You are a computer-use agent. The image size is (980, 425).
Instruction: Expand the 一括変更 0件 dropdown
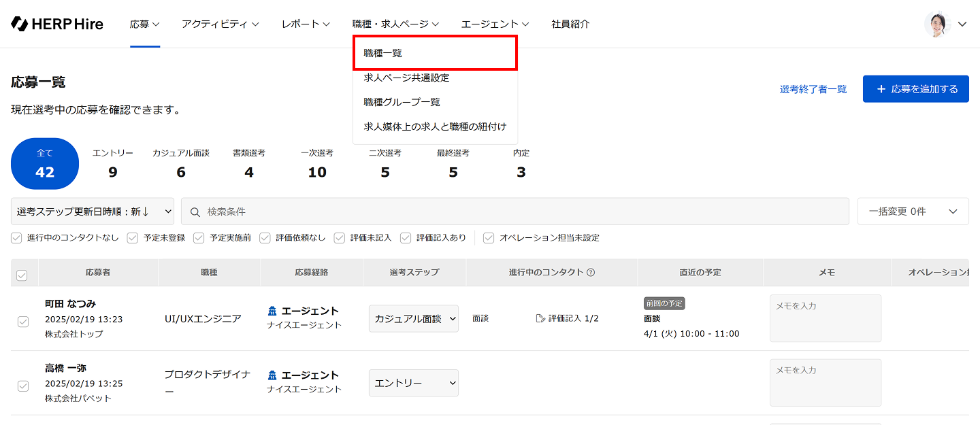click(x=913, y=211)
